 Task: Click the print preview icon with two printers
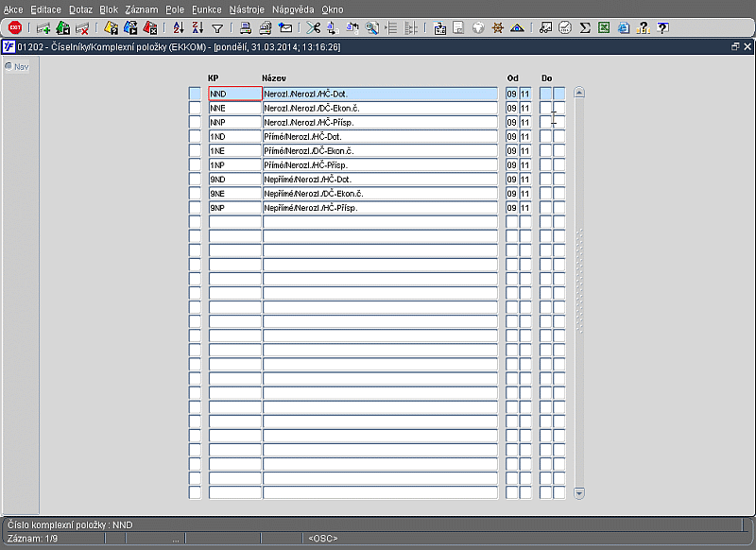tap(266, 28)
